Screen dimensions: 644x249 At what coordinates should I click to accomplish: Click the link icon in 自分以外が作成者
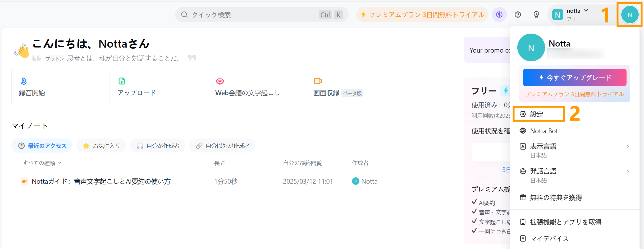[x=199, y=146]
